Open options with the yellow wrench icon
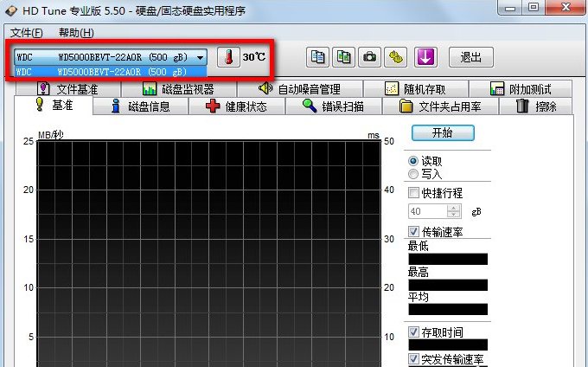588x367 pixels. [x=396, y=57]
